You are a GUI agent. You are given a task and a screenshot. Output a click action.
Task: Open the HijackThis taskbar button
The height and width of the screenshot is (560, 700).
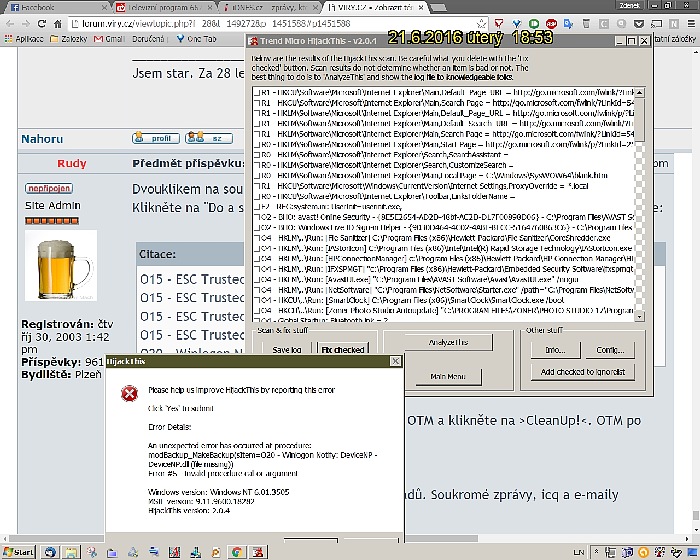258,552
